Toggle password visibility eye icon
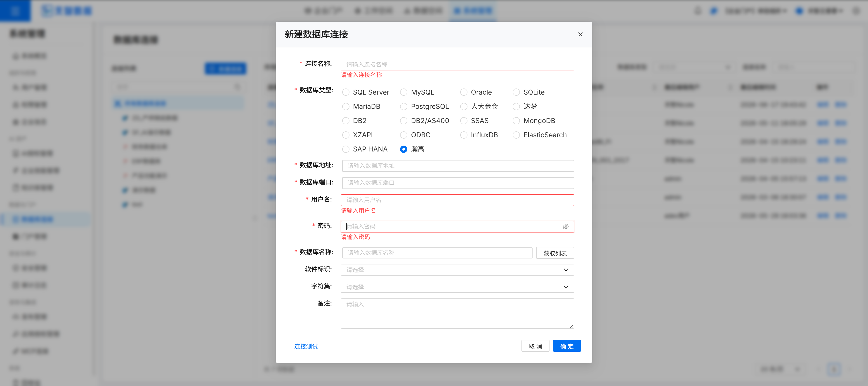 [565, 226]
